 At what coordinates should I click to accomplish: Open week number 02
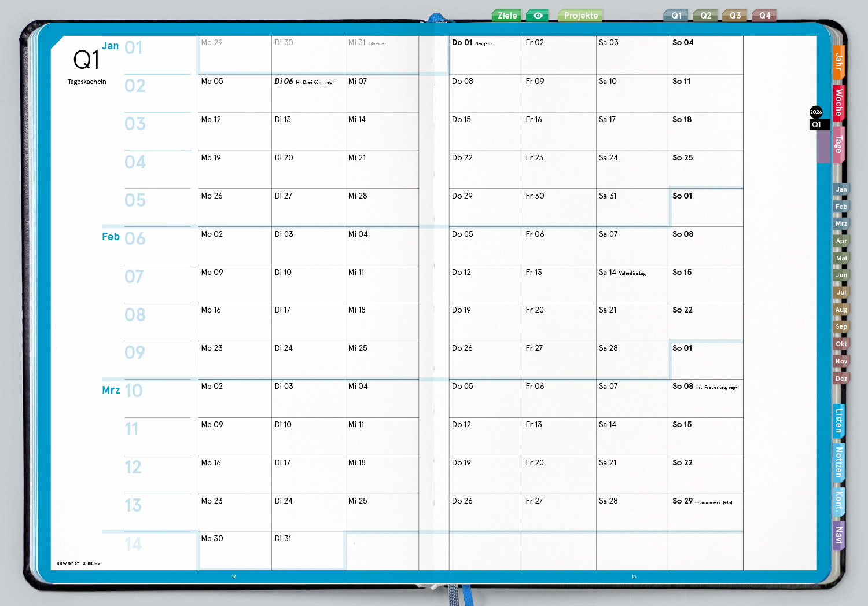(135, 86)
